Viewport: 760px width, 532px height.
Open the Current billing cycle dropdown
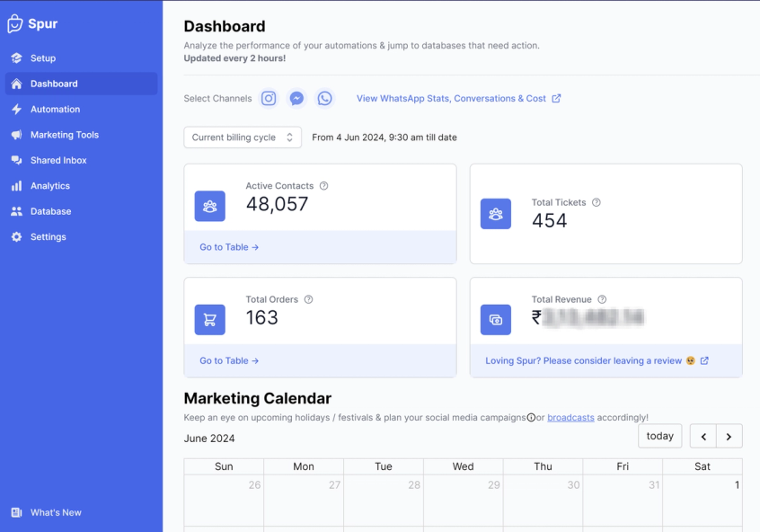tap(243, 137)
